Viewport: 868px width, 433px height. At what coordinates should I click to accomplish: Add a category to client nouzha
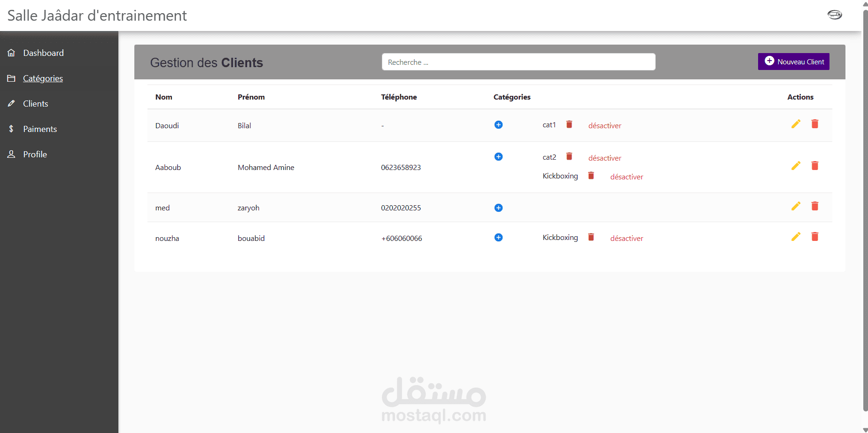point(498,237)
